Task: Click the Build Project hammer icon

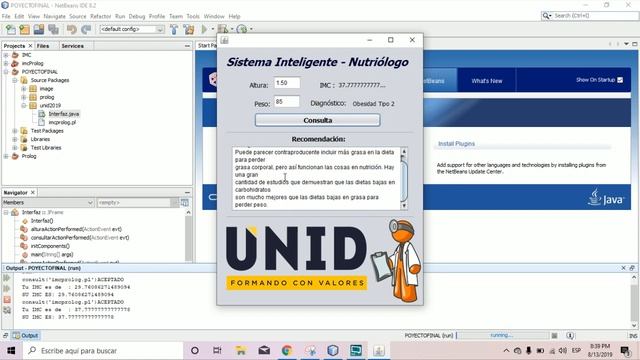Action: pos(174,29)
